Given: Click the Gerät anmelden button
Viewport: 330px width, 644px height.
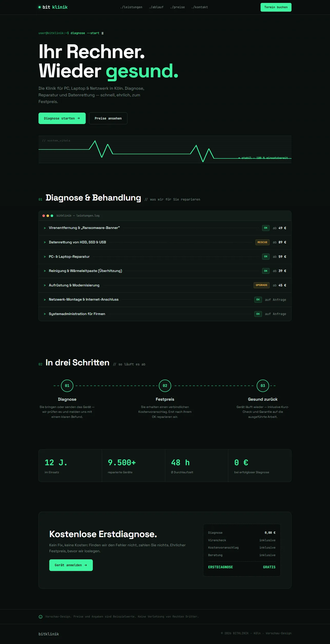Looking at the screenshot, I should [71, 565].
